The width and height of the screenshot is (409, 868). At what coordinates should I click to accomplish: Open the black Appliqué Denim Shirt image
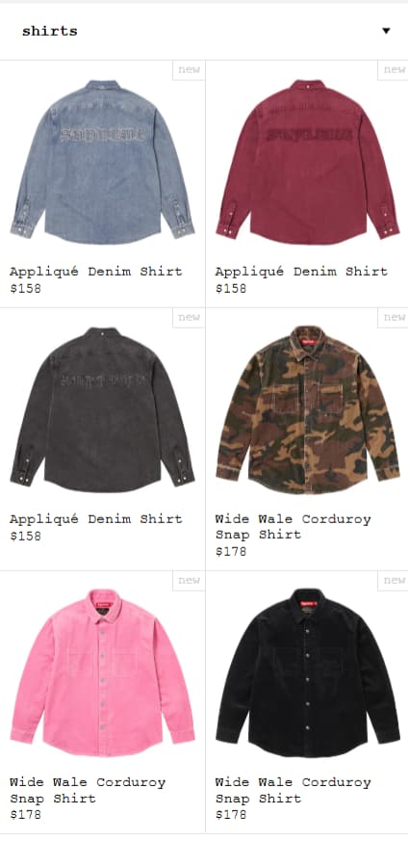pos(102,409)
